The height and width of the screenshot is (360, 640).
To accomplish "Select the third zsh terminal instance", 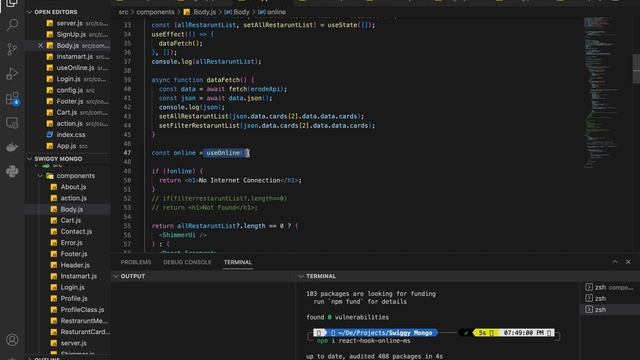I will point(610,309).
